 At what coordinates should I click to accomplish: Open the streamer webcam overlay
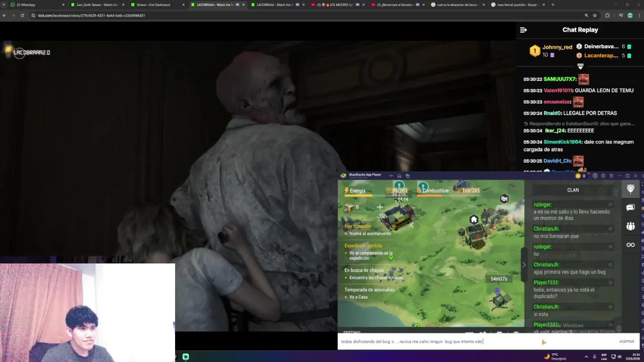88,312
